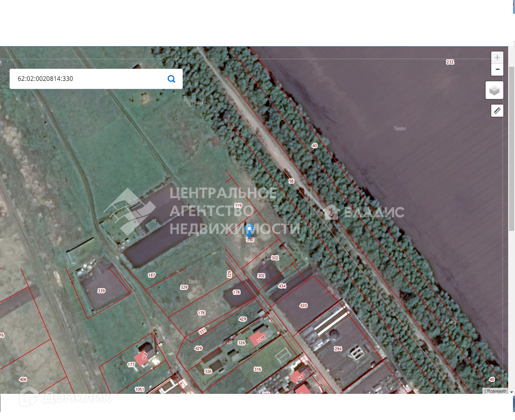Activate the ruler measurement tool
Viewport: 515px width, 420px height.
pyautogui.click(x=497, y=111)
